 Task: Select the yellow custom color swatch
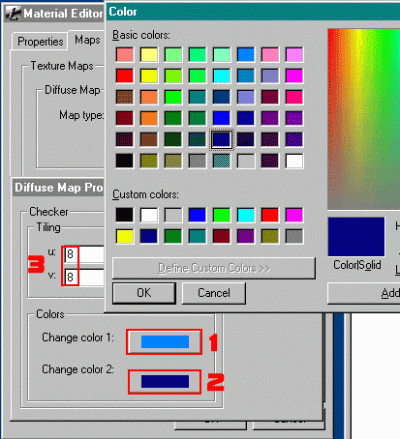[125, 236]
